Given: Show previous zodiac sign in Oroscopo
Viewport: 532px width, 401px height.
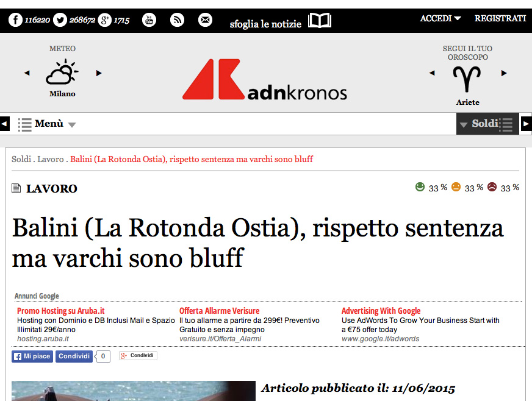Looking at the screenshot, I should coord(432,73).
